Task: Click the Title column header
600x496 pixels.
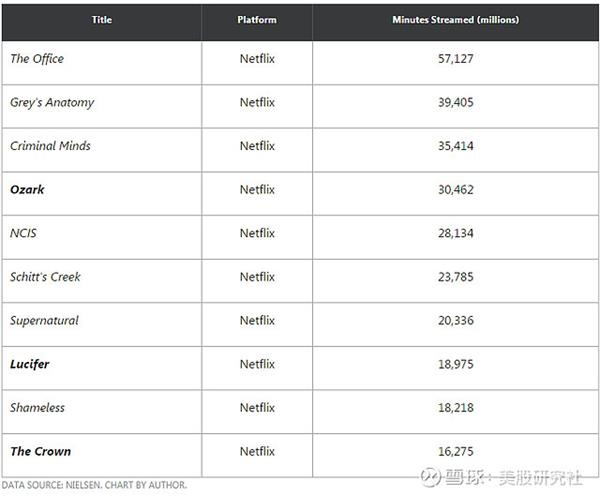Action: pos(102,20)
